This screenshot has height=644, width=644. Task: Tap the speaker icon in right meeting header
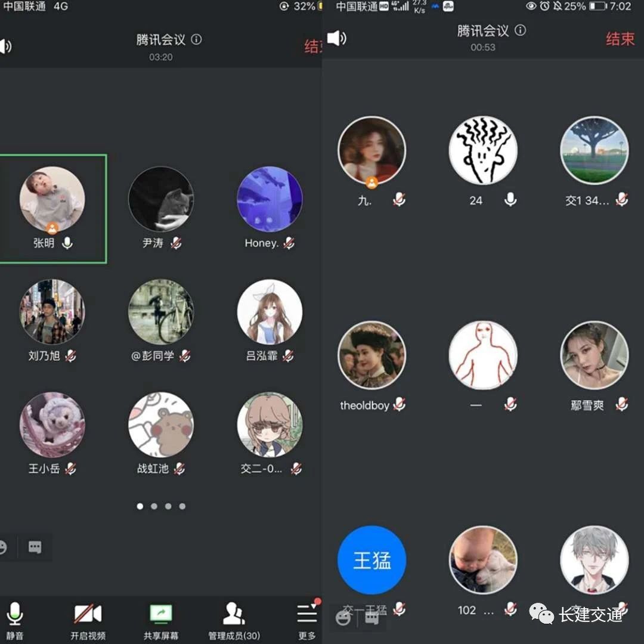coord(336,39)
